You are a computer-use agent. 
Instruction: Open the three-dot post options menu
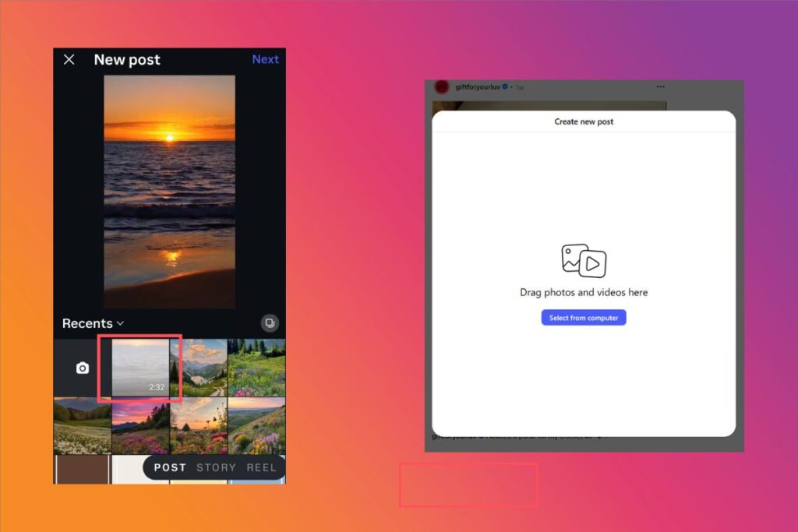click(x=659, y=86)
